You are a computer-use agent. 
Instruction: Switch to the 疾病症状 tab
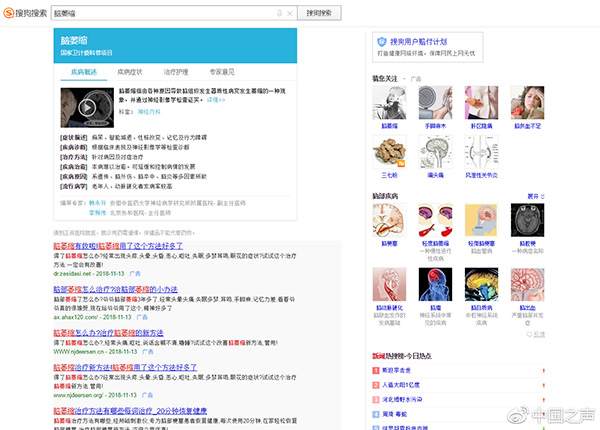(x=130, y=72)
